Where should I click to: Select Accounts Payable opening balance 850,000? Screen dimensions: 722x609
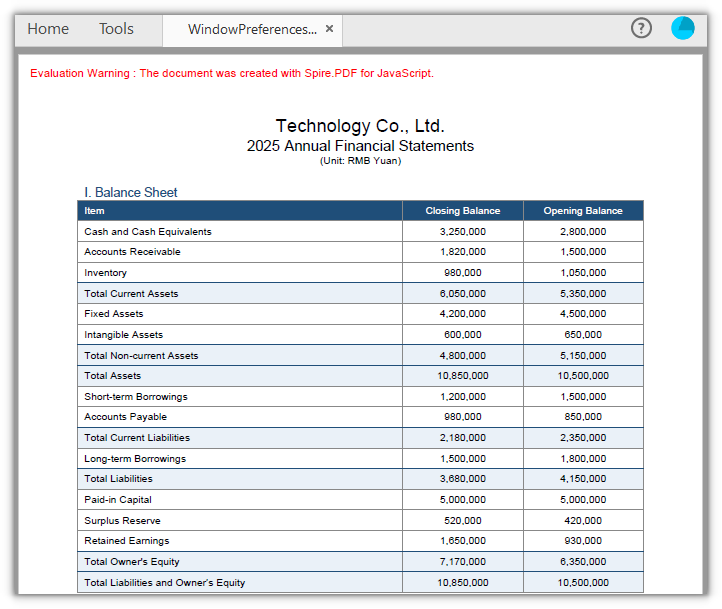pyautogui.click(x=583, y=417)
